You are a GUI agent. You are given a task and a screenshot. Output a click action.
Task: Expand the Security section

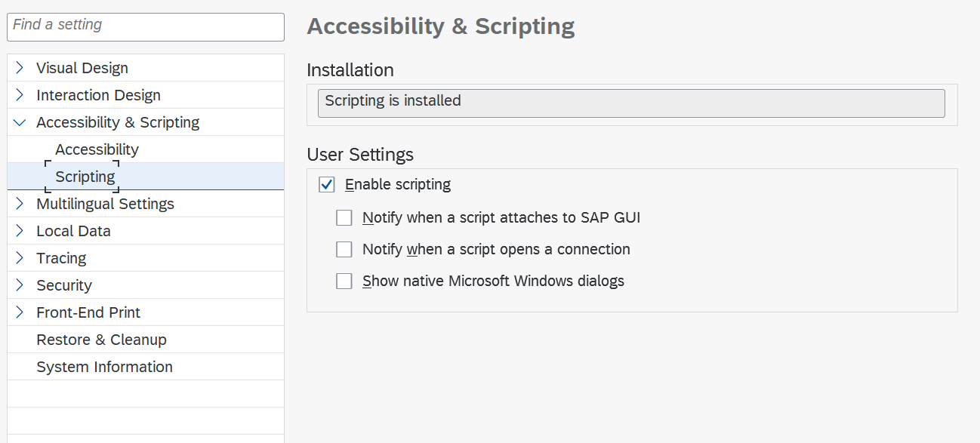click(19, 285)
